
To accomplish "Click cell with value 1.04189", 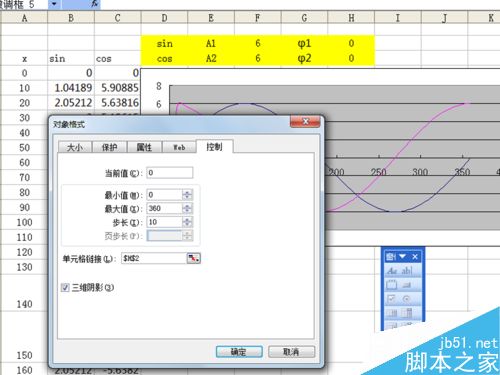I will point(71,88).
